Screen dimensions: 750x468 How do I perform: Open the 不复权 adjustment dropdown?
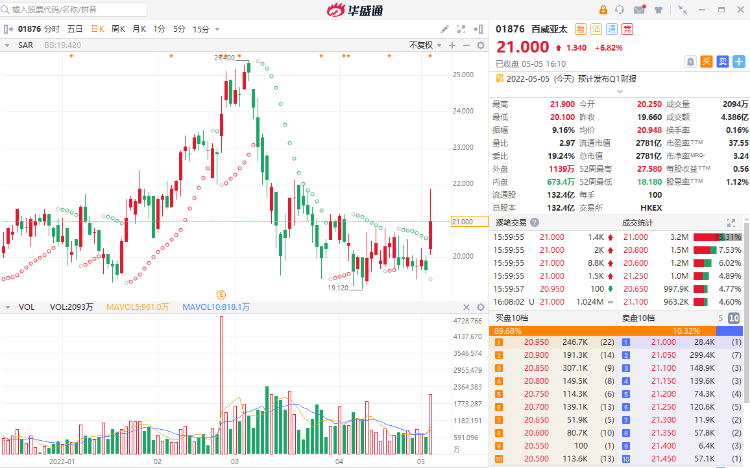tap(423, 45)
